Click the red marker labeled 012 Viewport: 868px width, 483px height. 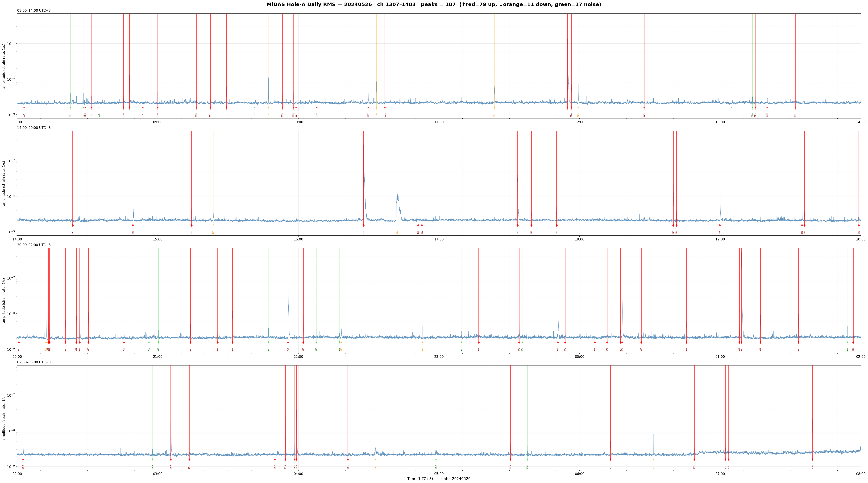pyautogui.click(x=226, y=108)
